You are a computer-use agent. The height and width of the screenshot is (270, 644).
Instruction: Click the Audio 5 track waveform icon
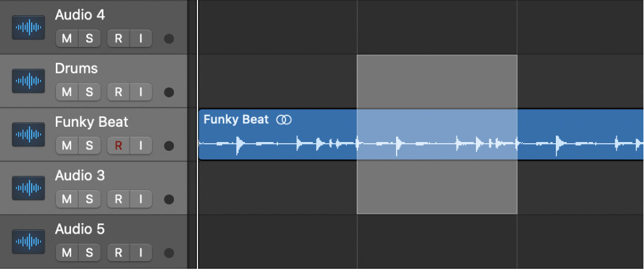(x=28, y=241)
